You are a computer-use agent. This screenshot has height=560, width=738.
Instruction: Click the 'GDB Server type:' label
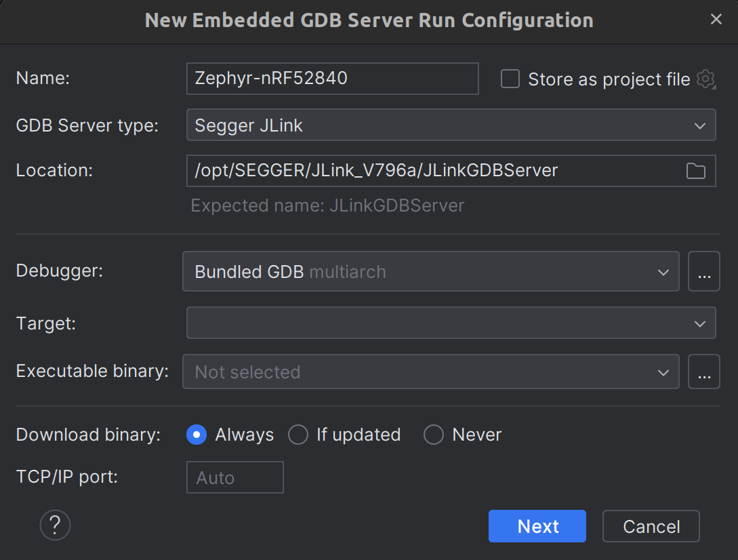click(x=87, y=125)
